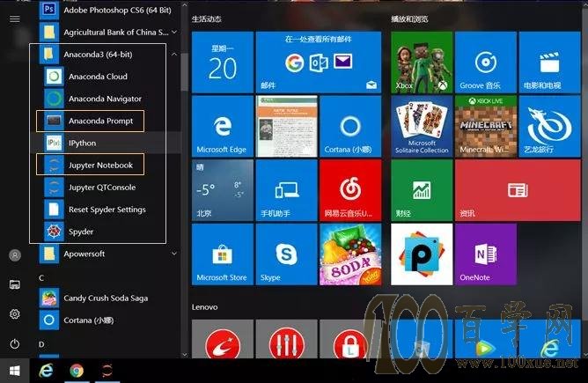Viewport: 588px width, 383px height.
Task: Open Internet Explorer on taskbar
Action: coord(46,371)
